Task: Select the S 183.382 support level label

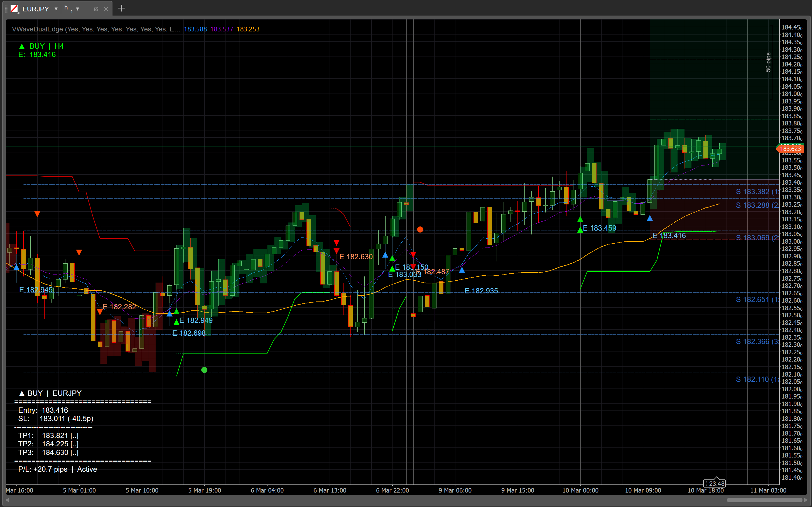Action: (757, 191)
